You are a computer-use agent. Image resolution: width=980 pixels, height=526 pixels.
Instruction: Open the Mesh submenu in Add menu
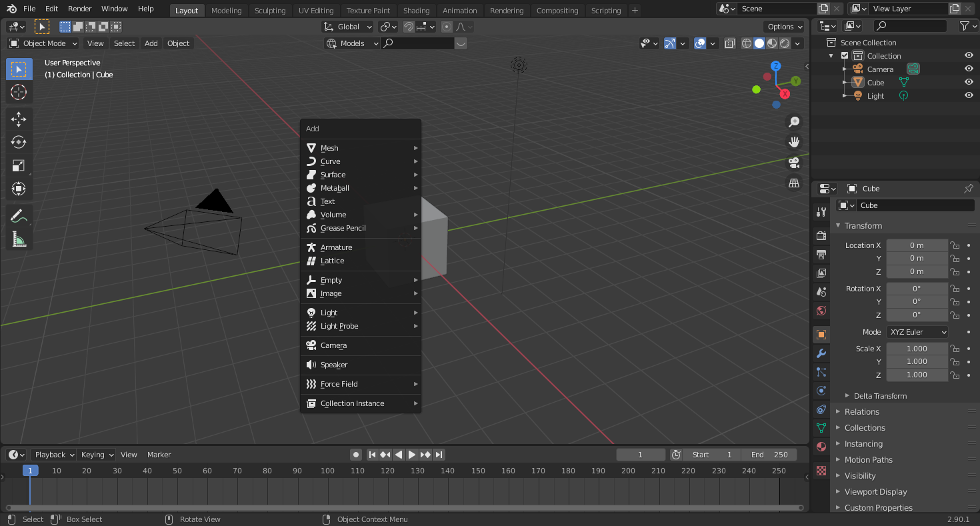pyautogui.click(x=361, y=148)
